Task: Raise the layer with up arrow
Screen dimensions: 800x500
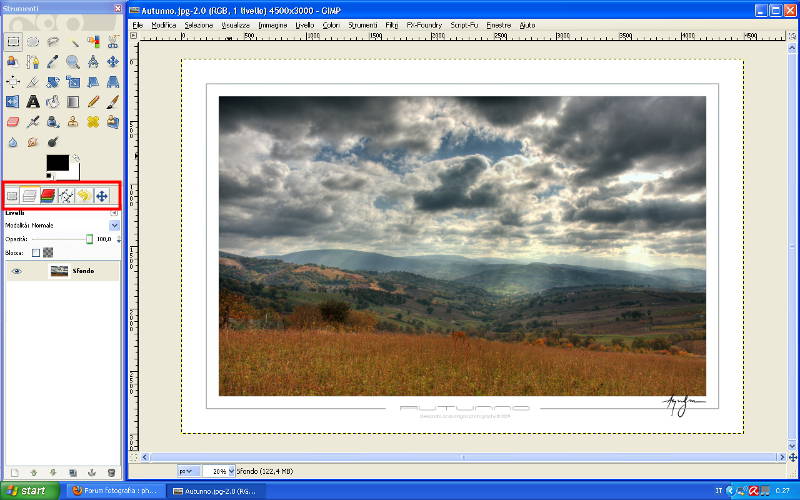Action: pyautogui.click(x=34, y=472)
